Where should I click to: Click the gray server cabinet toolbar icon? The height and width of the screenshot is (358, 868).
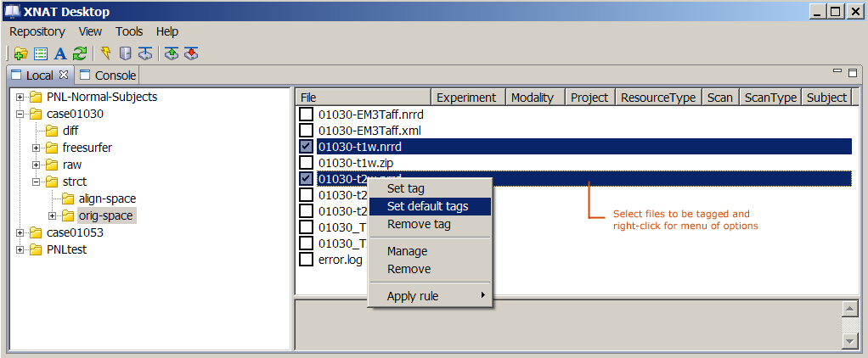pos(125,53)
